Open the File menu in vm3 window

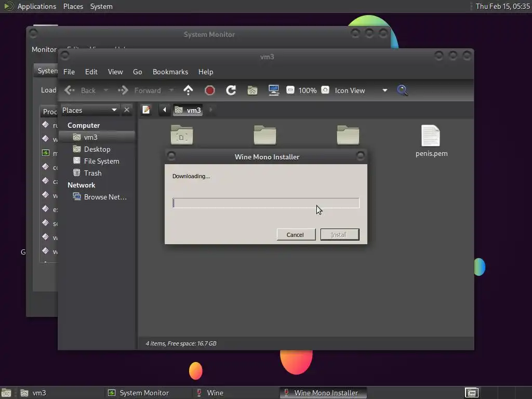[69, 72]
